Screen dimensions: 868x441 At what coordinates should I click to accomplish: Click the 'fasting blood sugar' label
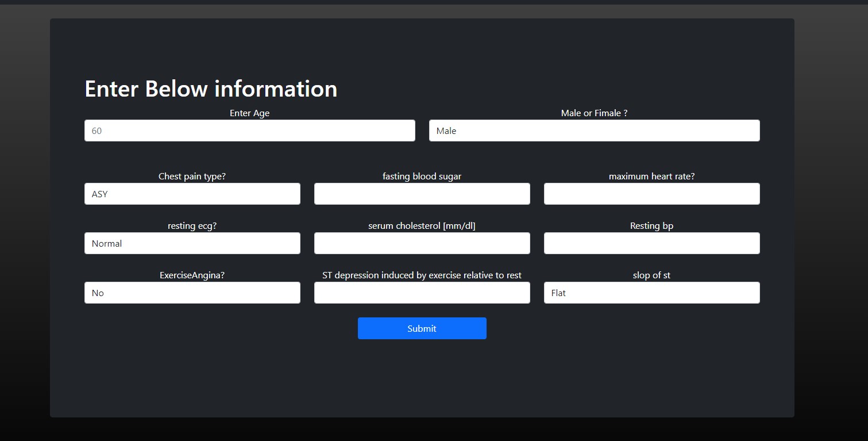pos(422,177)
